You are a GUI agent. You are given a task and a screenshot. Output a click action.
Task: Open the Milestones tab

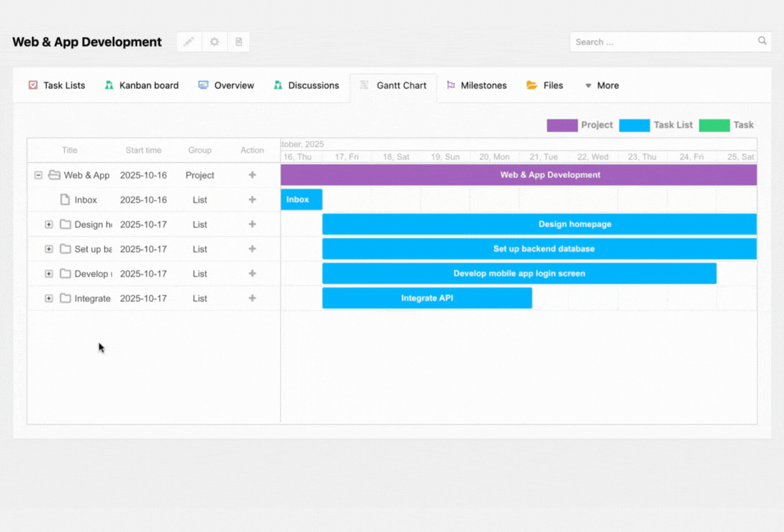(x=476, y=84)
